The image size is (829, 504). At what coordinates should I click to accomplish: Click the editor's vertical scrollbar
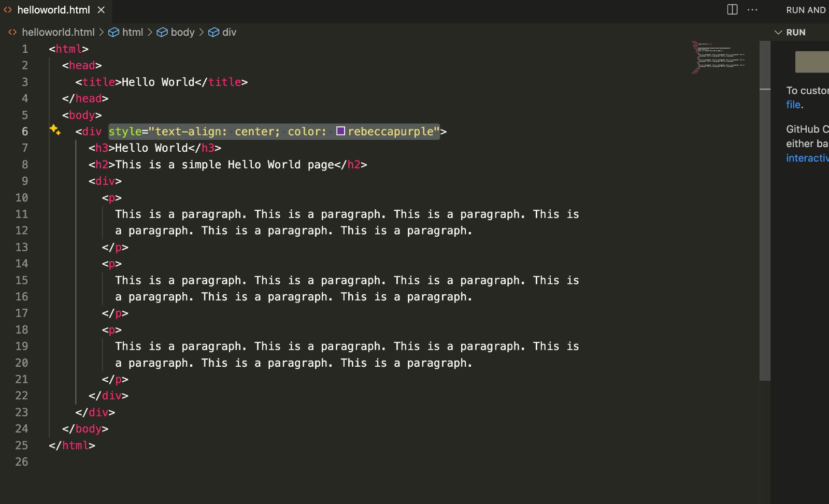[765, 207]
